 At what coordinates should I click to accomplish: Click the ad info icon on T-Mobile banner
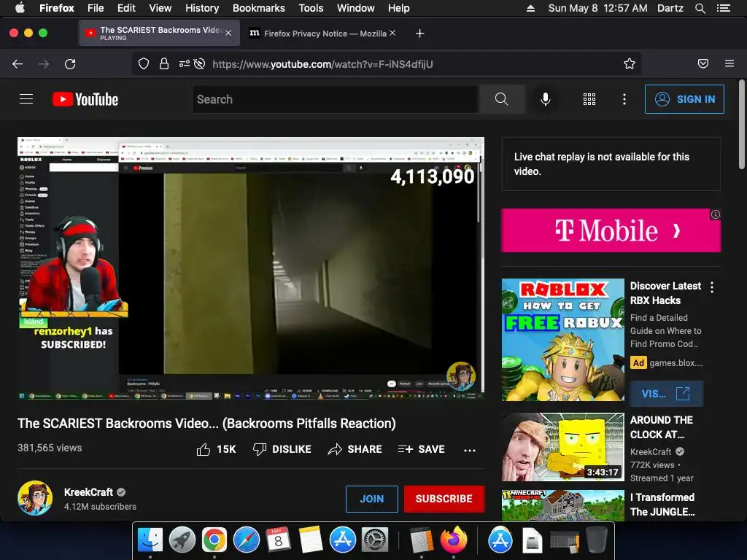coord(715,214)
